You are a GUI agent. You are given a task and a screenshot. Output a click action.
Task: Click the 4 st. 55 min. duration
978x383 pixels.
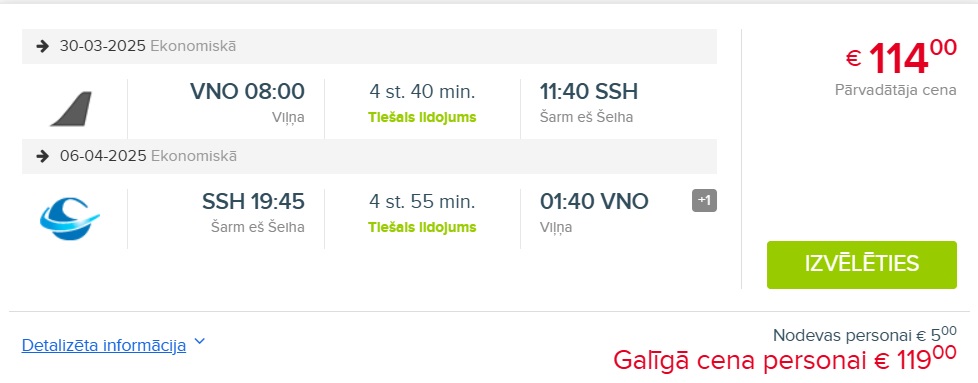click(422, 201)
